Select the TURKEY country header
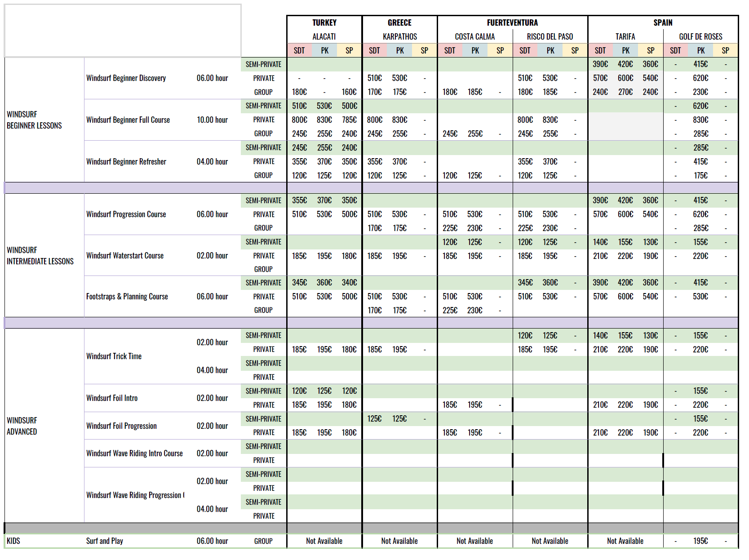 coord(324,22)
